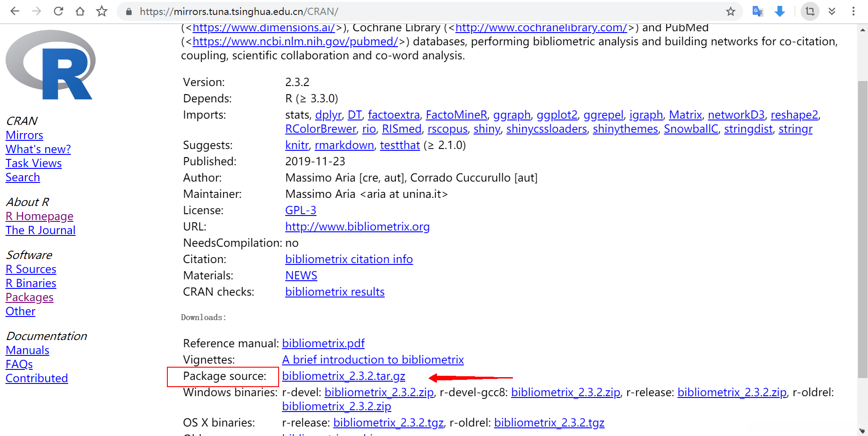Download the r-release Windows zip binary
The height and width of the screenshot is (436, 868).
click(x=732, y=393)
